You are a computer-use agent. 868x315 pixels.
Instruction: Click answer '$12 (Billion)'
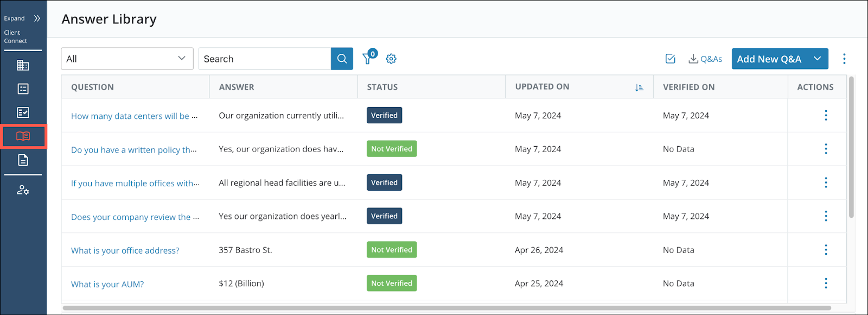pyautogui.click(x=241, y=283)
